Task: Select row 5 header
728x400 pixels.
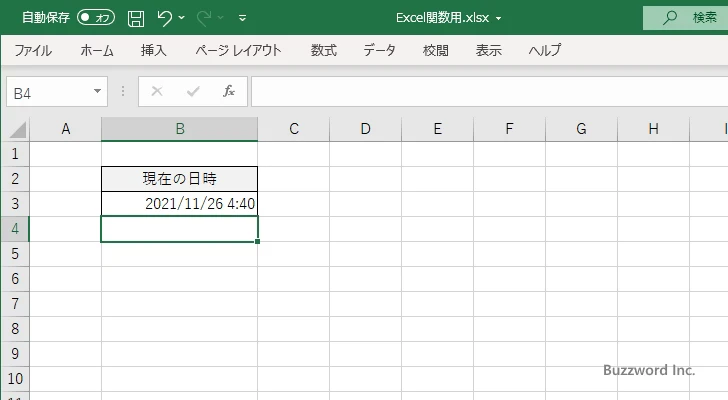Action: (15, 254)
